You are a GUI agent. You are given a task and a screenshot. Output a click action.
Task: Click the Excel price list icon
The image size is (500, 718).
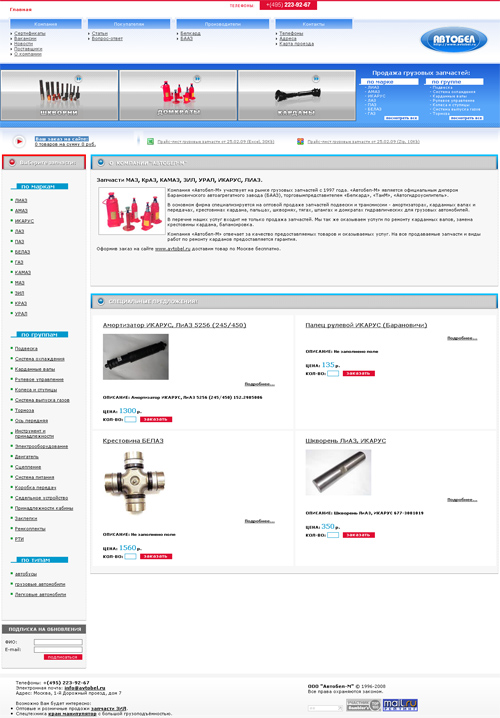tap(150, 141)
